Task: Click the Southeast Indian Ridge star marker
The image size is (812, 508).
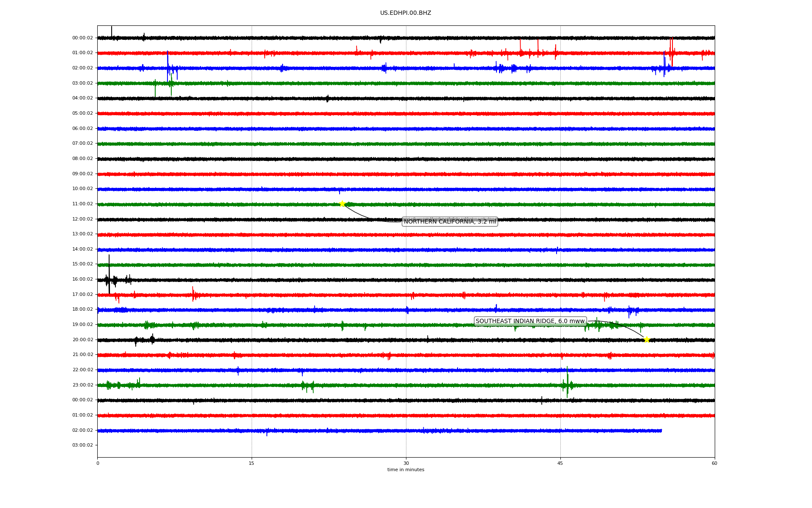Action: tap(646, 340)
